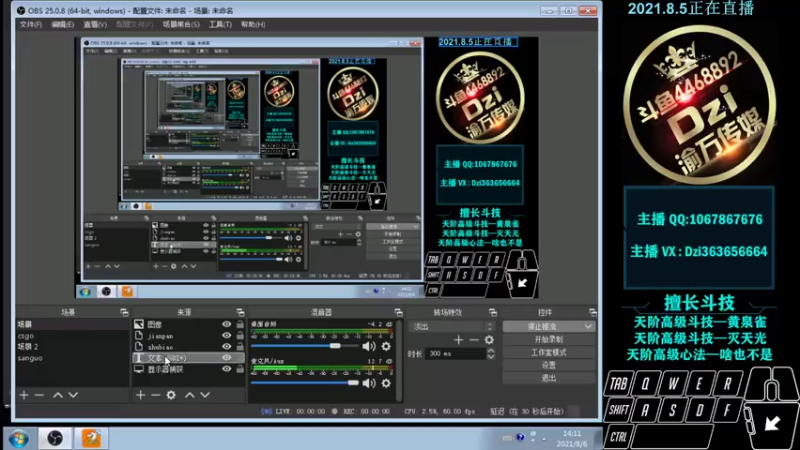Move the selected scene up
Screen dimensions: 800x450
58,395
